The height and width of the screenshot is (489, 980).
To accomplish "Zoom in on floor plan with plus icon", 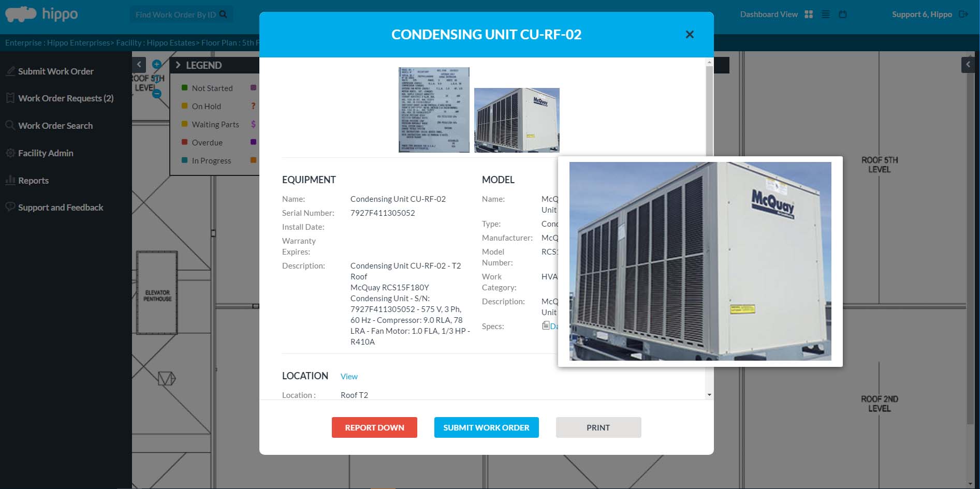I will 157,65.
